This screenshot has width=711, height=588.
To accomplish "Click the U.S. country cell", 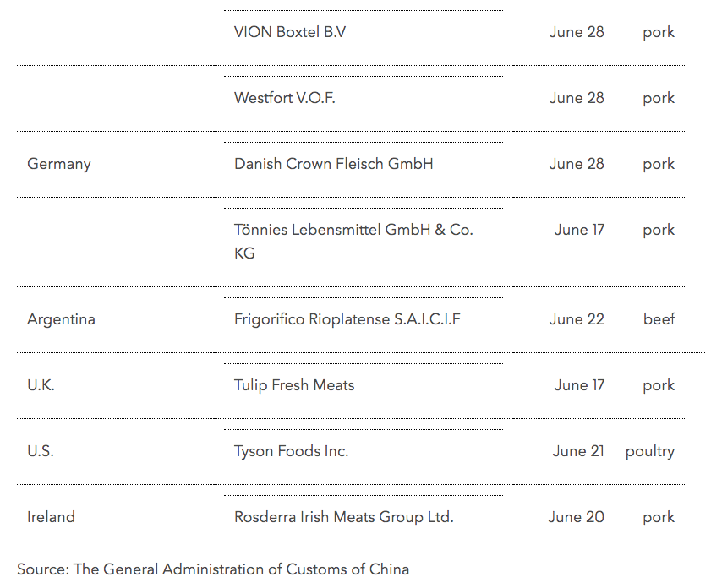I will [x=40, y=451].
